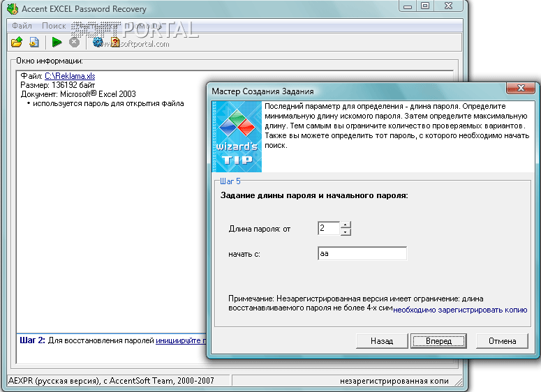Screen dimensions: 541x392
Task: Click the 'Окно информации:' label
Action: click(x=50, y=61)
